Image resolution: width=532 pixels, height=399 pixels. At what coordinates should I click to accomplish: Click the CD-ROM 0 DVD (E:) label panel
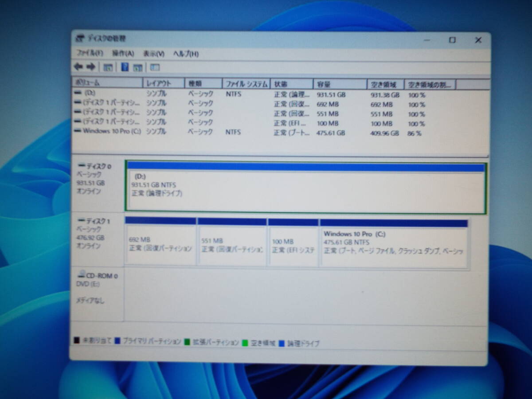98,295
